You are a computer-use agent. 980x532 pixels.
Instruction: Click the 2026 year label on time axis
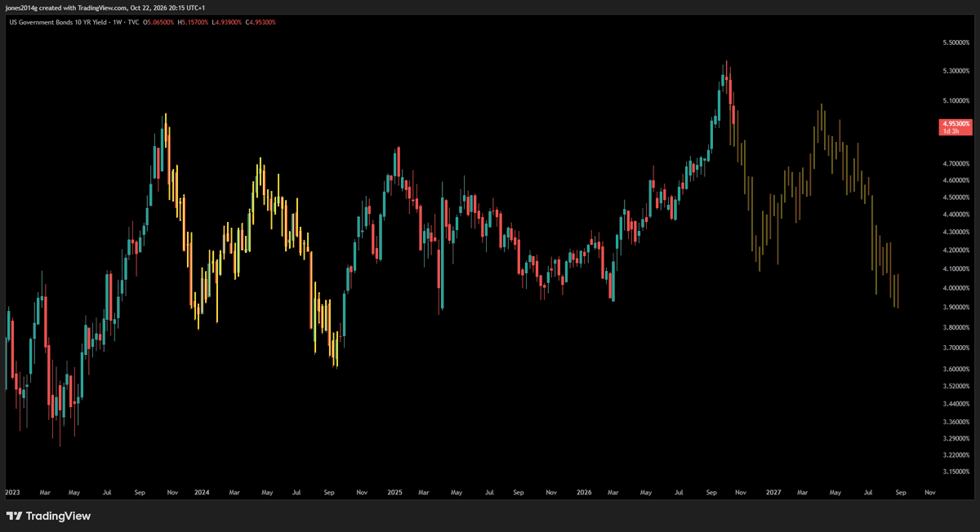(x=584, y=493)
